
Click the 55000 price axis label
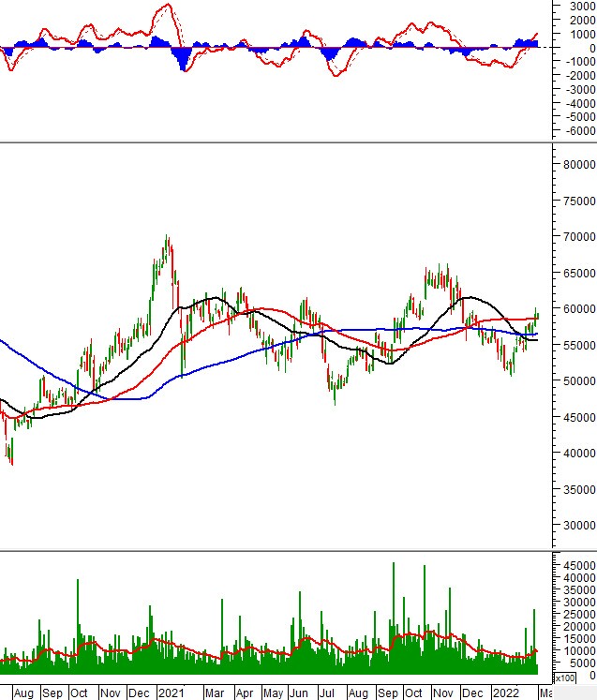[578, 346]
